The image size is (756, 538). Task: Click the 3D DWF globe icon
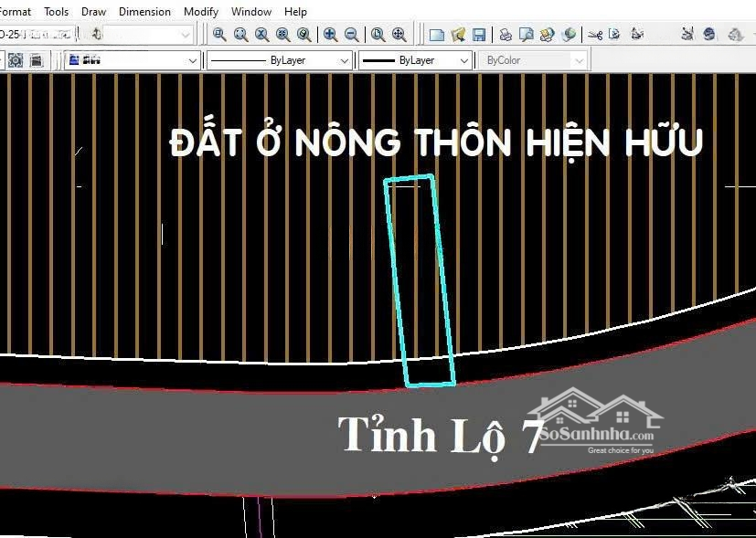[x=570, y=35]
